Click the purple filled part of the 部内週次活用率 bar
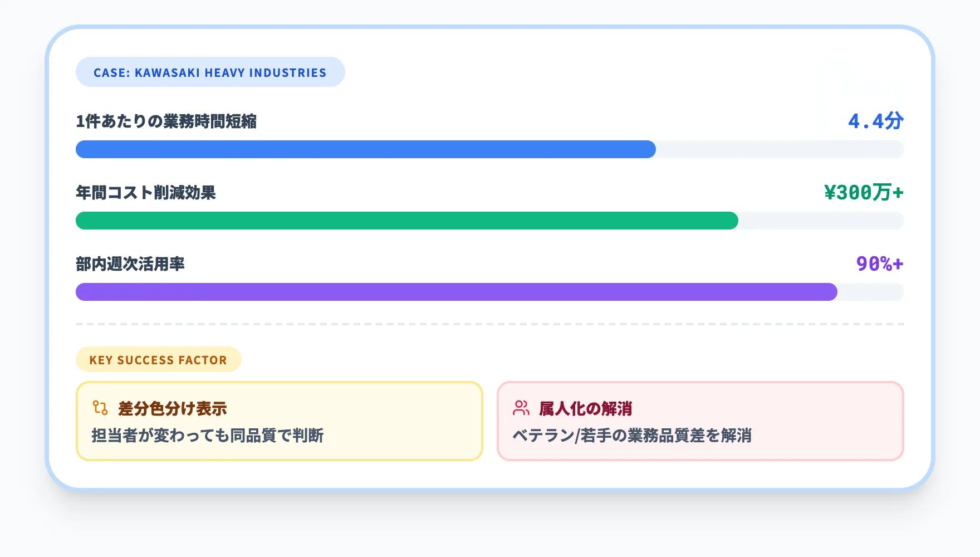980x557 pixels. click(456, 292)
